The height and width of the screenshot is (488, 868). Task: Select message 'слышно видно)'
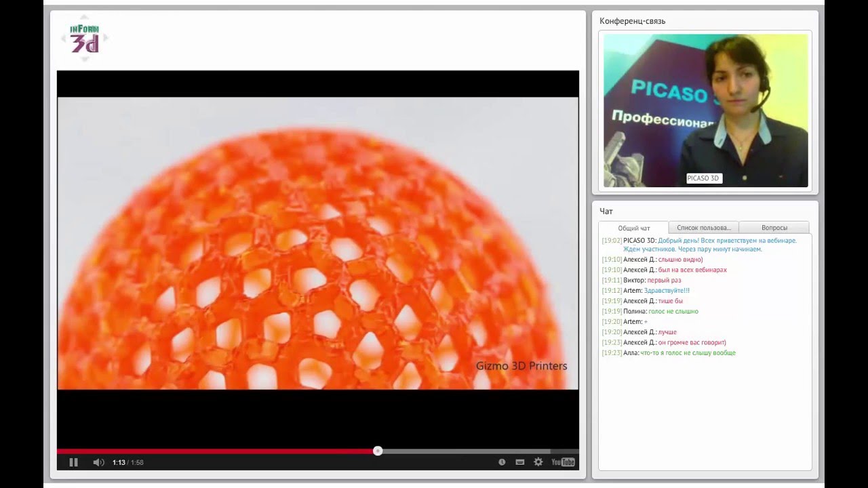coord(680,260)
